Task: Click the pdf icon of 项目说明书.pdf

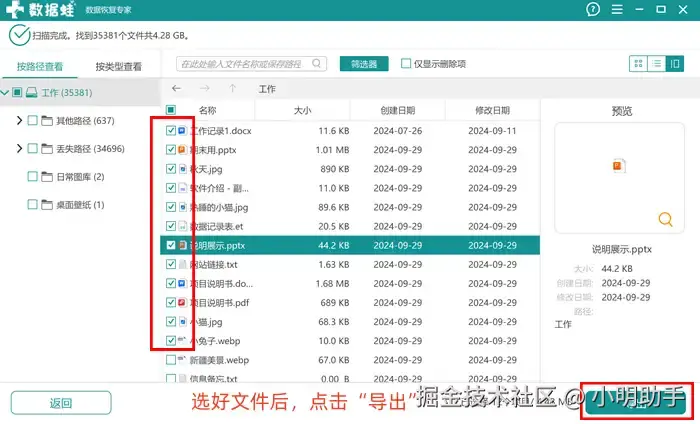Action: 182,303
